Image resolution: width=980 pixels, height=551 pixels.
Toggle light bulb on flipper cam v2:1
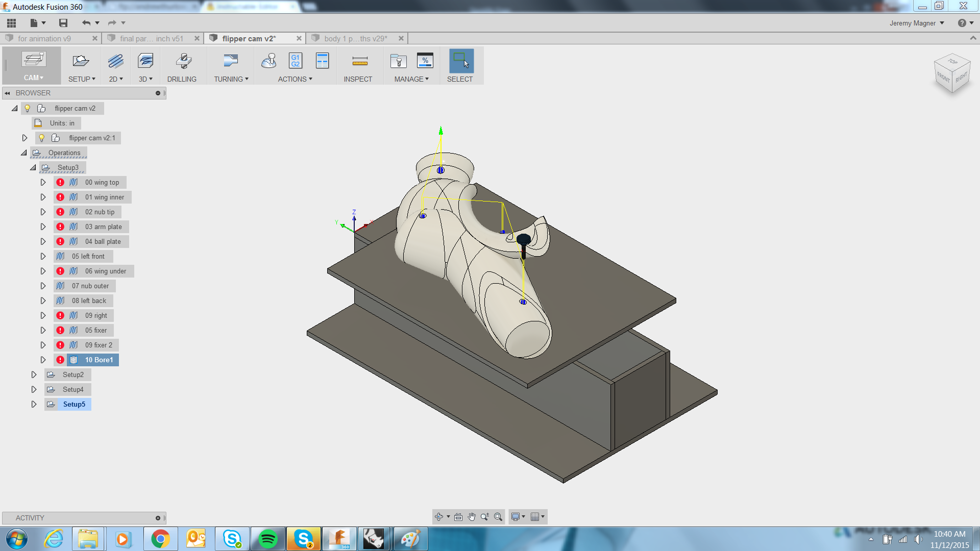pyautogui.click(x=41, y=138)
